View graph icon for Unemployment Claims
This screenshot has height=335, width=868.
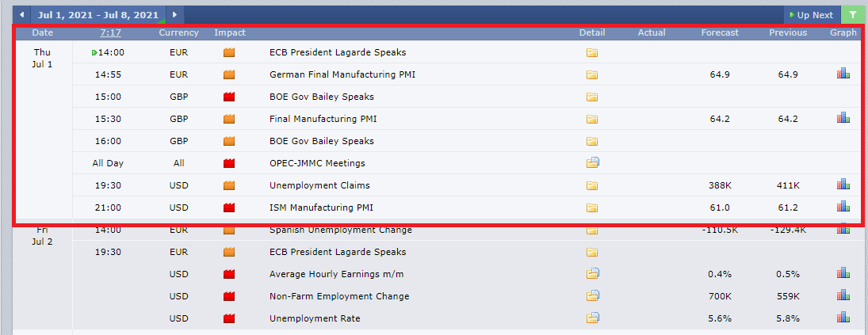click(x=843, y=184)
